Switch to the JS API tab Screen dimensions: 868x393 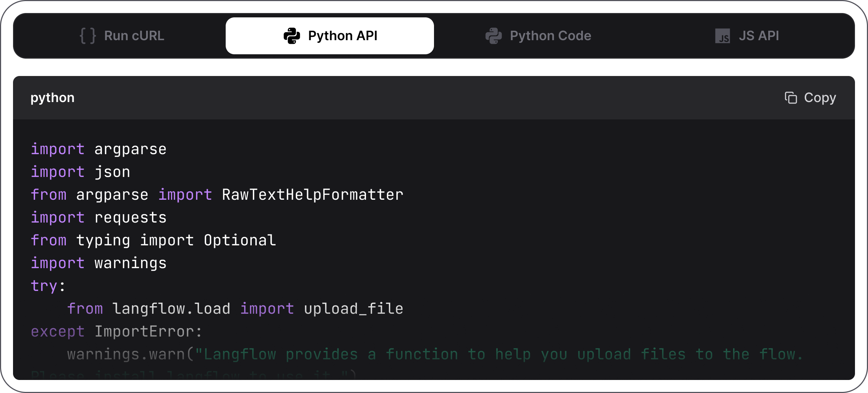point(746,36)
